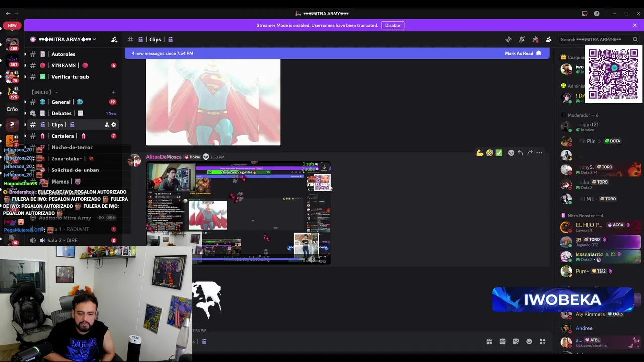Collapse the INICIO category
This screenshot has width=644, height=362.
pos(44,92)
